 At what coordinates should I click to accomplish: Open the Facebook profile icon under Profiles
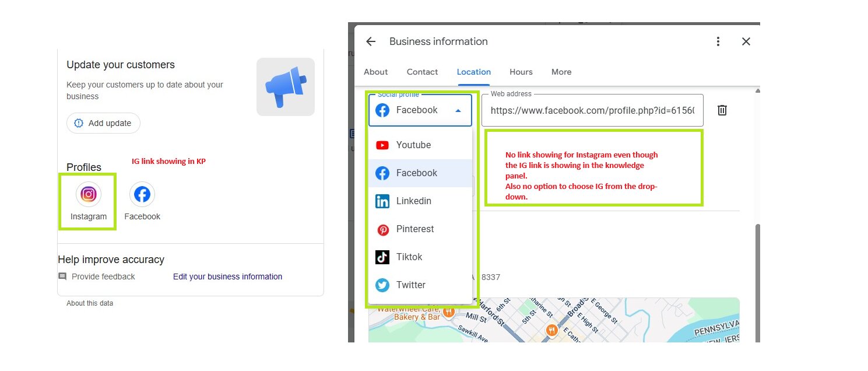(142, 194)
